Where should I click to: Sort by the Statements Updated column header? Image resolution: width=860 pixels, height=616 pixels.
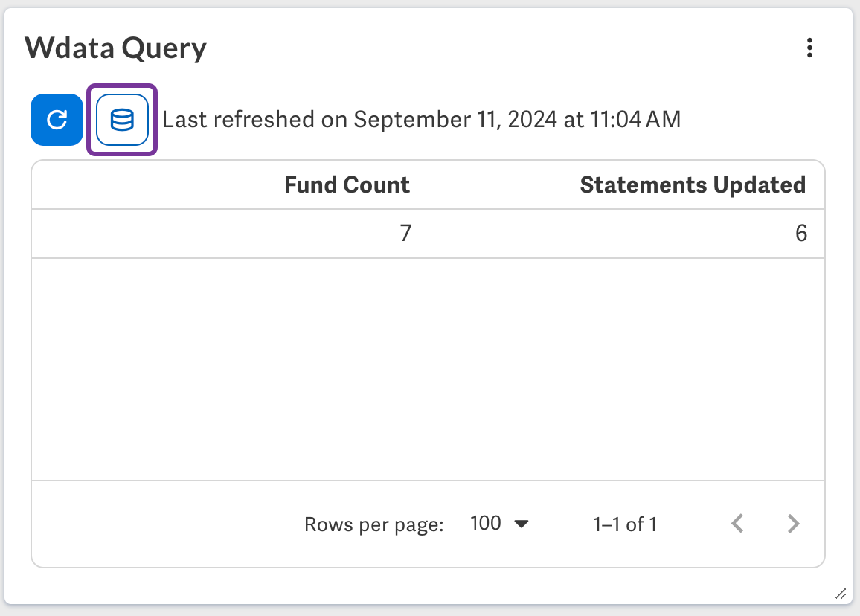[693, 185]
